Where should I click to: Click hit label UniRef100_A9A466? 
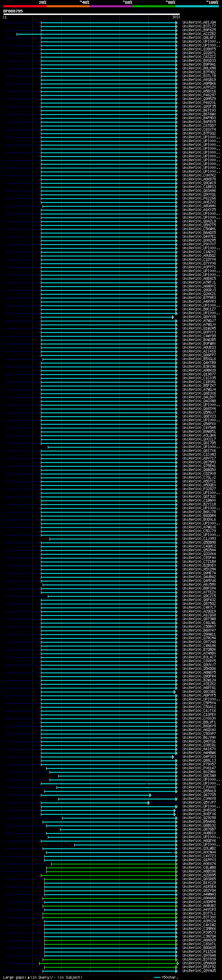pos(199,898)
